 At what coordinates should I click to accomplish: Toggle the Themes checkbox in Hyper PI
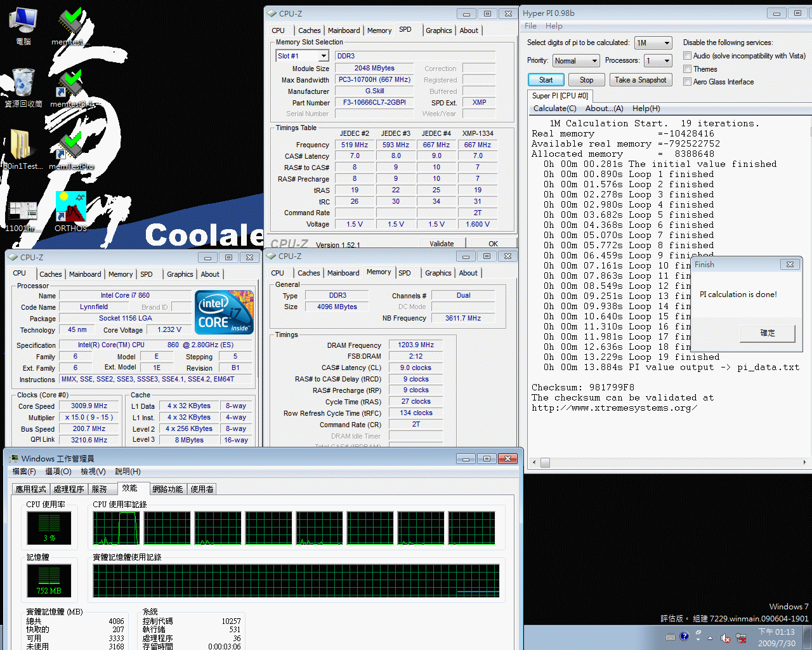point(687,69)
